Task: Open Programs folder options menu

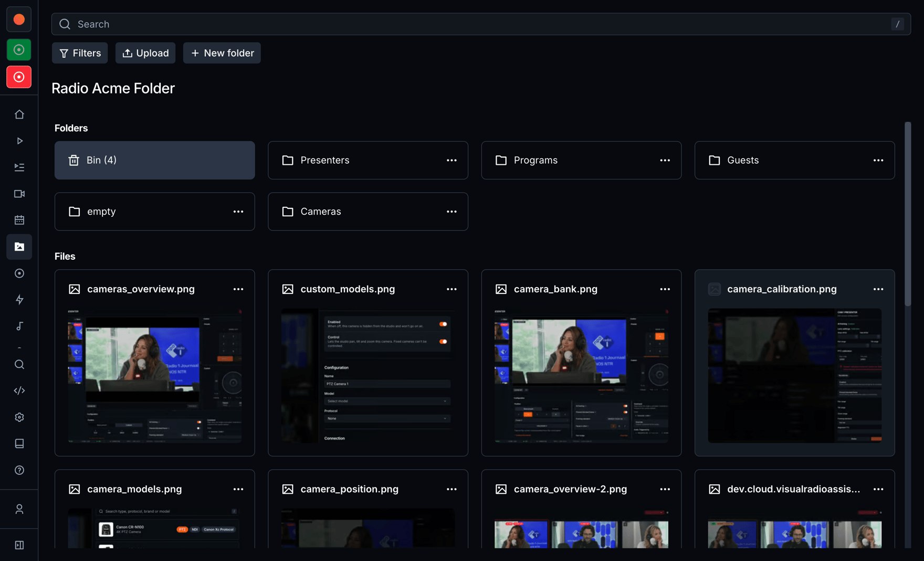Action: pyautogui.click(x=665, y=160)
